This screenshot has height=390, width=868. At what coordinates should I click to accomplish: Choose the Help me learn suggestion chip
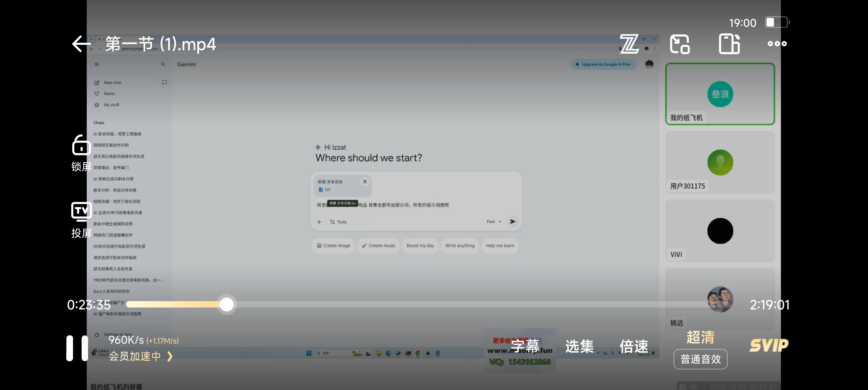pos(500,246)
